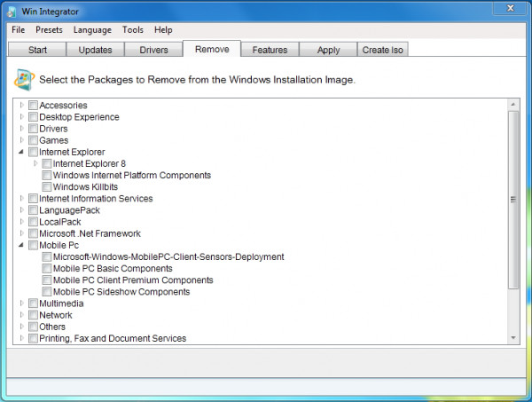Select the Remove tab
The width and height of the screenshot is (532, 402).
pyautogui.click(x=212, y=49)
